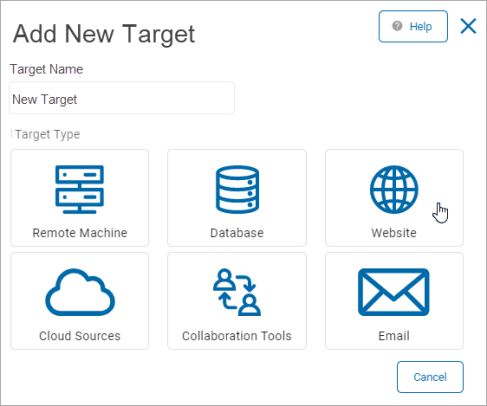Click the Email label text
Image resolution: width=487 pixels, height=406 pixels.
394,336
